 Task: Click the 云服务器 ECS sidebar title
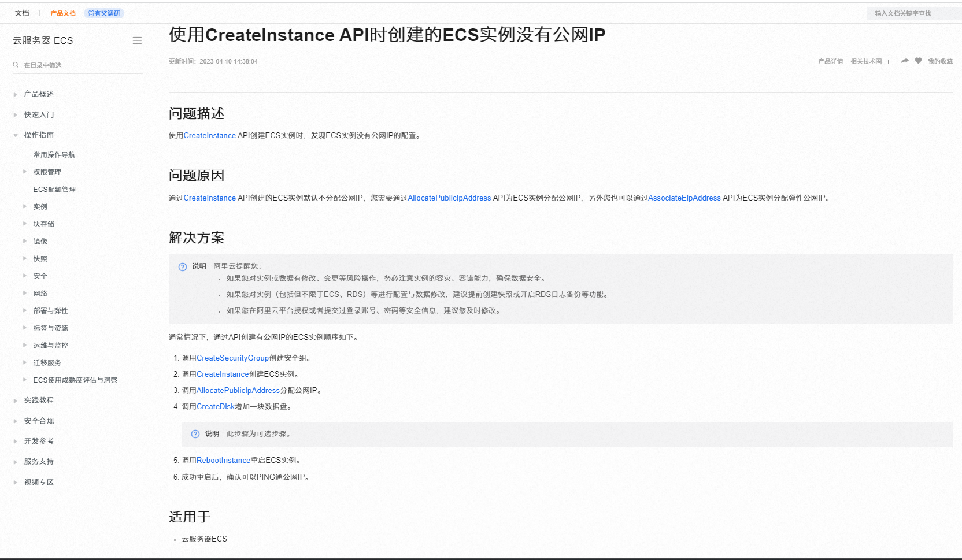click(43, 40)
